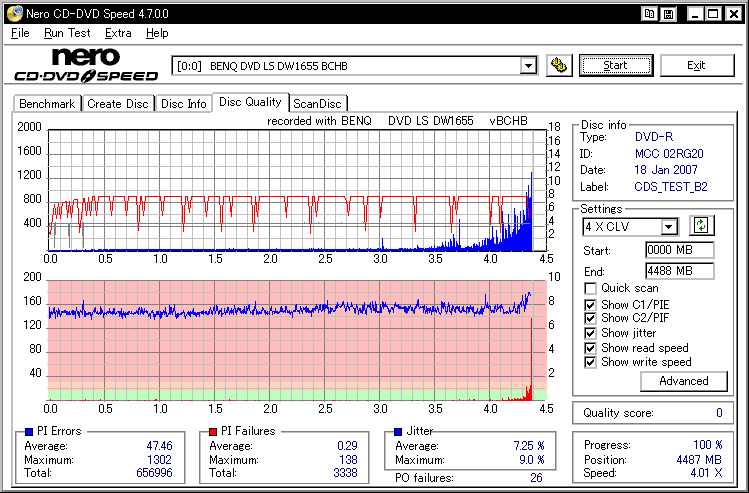
Task: Click the End position MB field
Action: point(679,271)
